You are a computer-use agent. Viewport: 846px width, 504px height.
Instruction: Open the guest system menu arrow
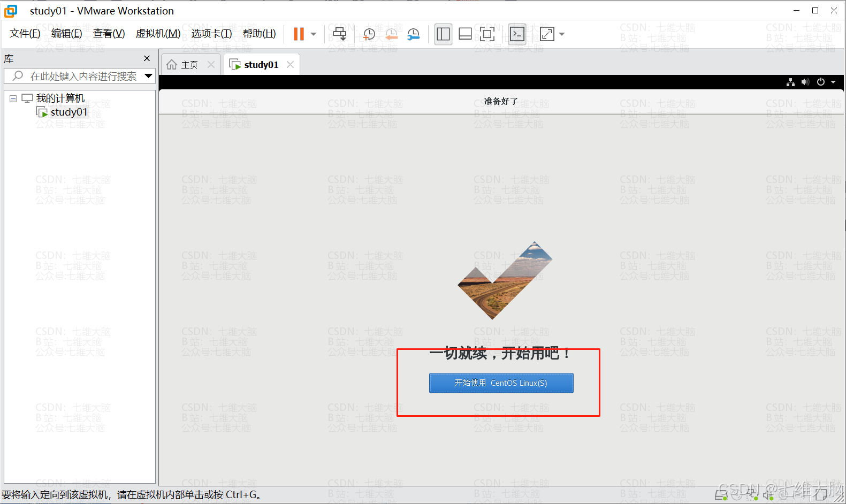pos(833,82)
